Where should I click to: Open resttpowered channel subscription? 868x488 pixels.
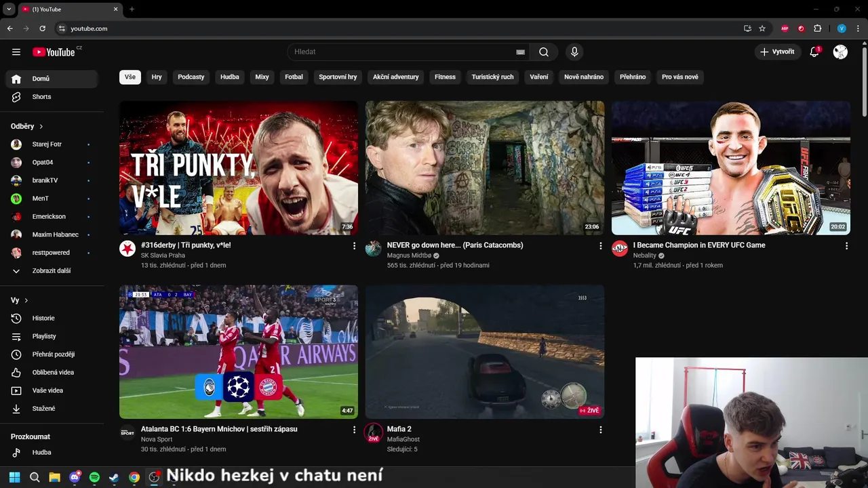pos(52,253)
